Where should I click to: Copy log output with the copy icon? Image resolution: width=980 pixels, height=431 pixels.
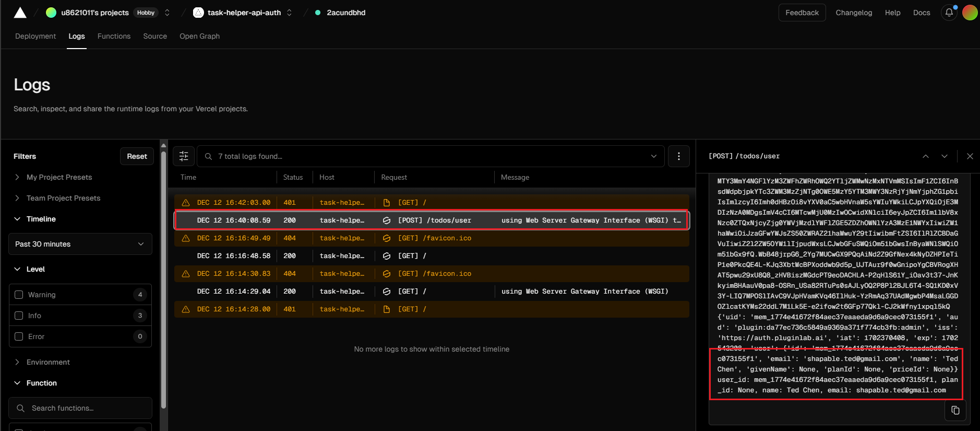(x=955, y=410)
